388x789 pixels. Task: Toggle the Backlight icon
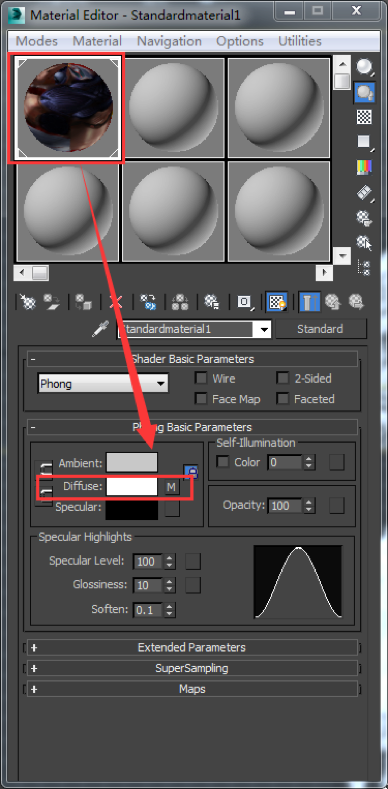[x=365, y=93]
